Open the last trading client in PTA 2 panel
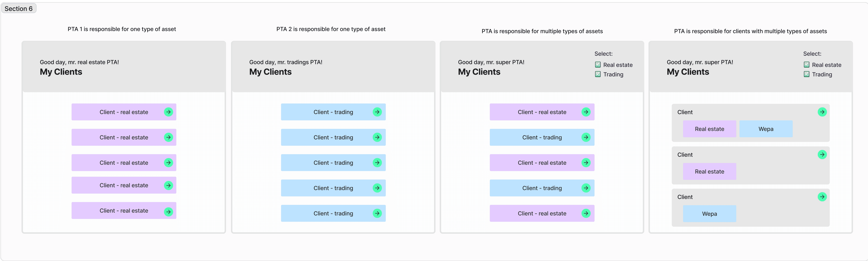 click(x=333, y=213)
